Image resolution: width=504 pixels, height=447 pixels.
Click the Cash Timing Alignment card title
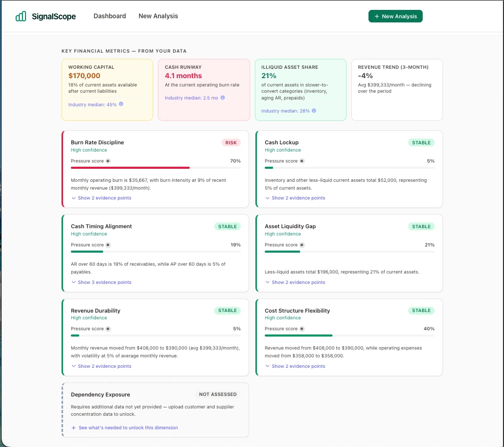coord(101,226)
